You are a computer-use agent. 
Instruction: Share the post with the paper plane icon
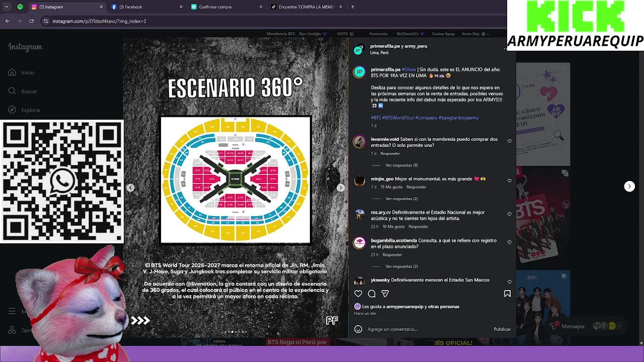(385, 294)
